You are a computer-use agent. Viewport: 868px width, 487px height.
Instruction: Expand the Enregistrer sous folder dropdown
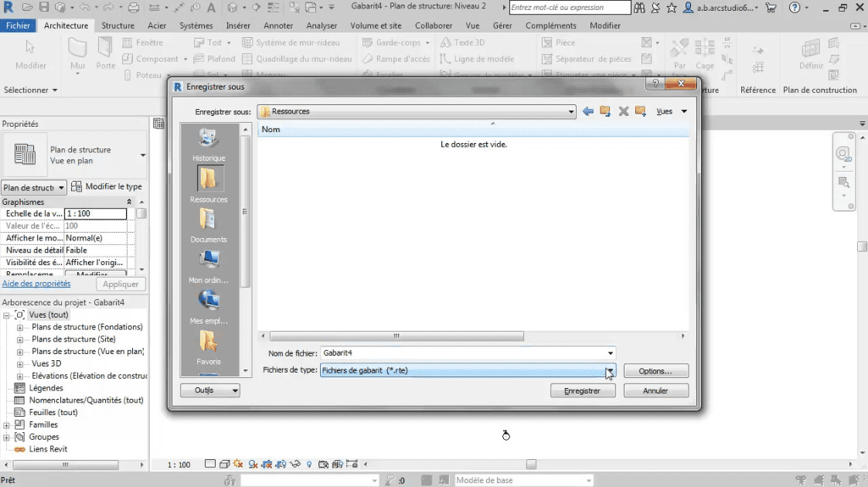(571, 112)
